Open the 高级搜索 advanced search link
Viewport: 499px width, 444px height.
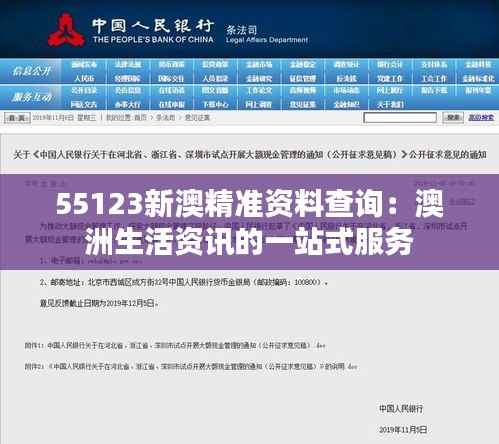tap(481, 118)
